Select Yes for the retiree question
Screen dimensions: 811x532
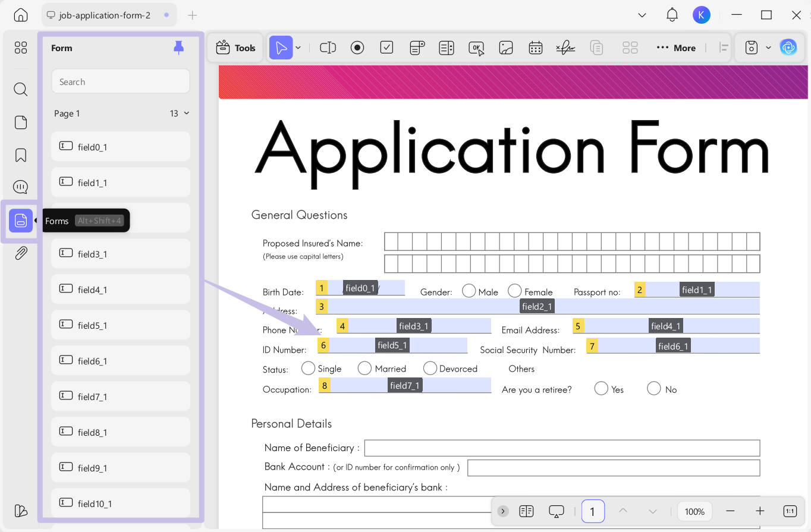click(601, 388)
